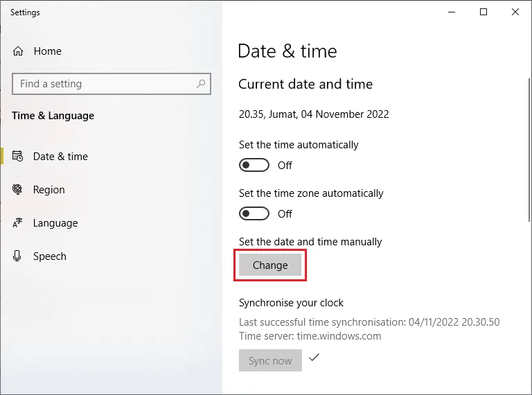The width and height of the screenshot is (532, 395).
Task: Maximize the Settings window
Action: (x=484, y=12)
